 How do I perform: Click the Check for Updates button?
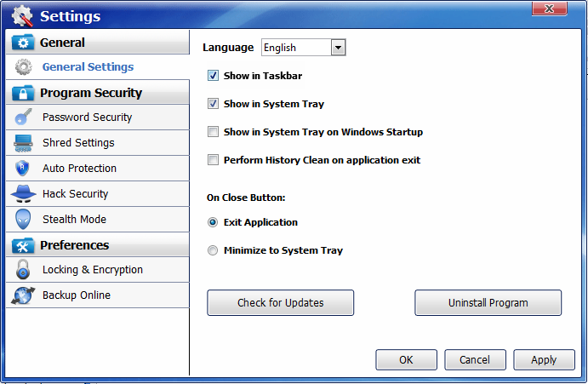[281, 302]
